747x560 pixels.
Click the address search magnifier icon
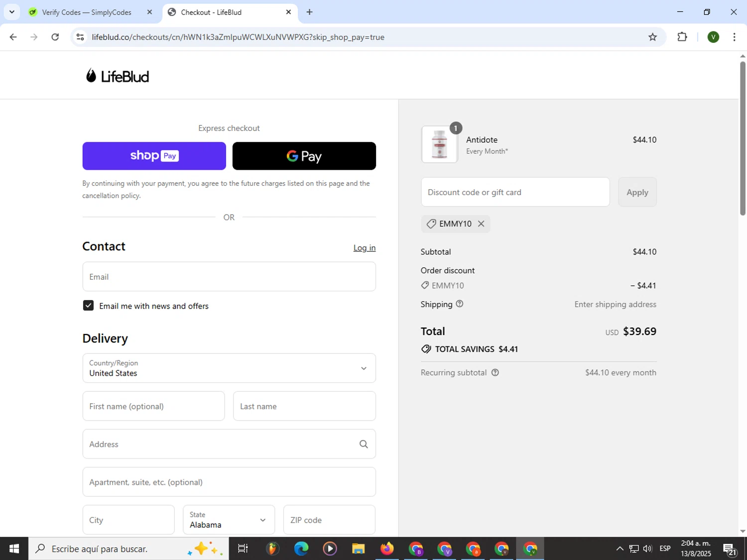pyautogui.click(x=364, y=444)
